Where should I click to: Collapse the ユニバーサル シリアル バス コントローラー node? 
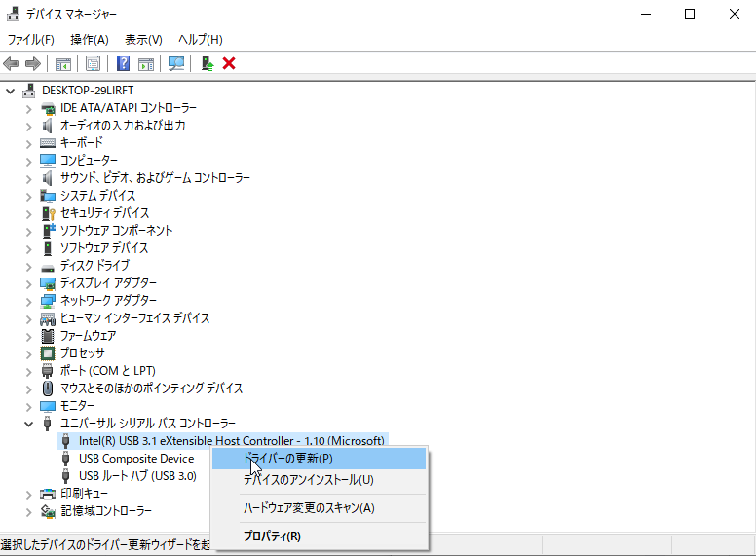coord(28,424)
